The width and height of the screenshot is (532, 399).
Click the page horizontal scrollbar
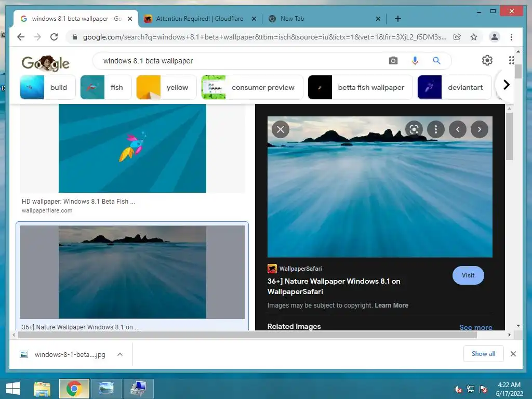[x=247, y=335]
